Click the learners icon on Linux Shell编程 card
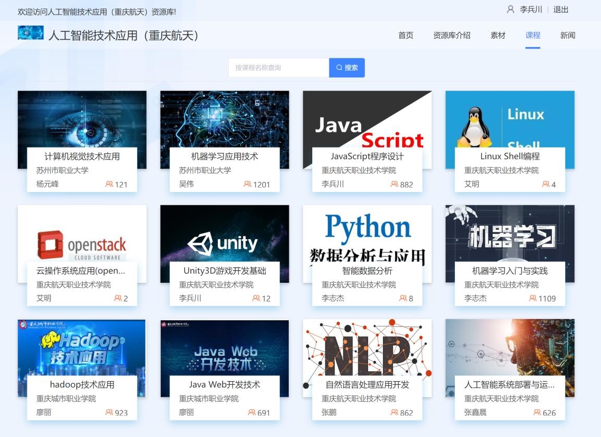The width and height of the screenshot is (601, 437). [x=546, y=184]
